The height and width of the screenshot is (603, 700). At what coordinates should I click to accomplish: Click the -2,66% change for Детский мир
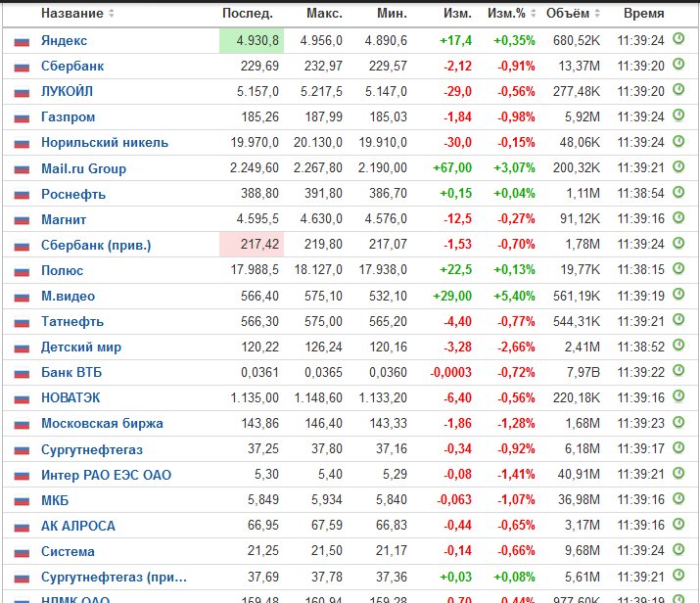point(516,347)
